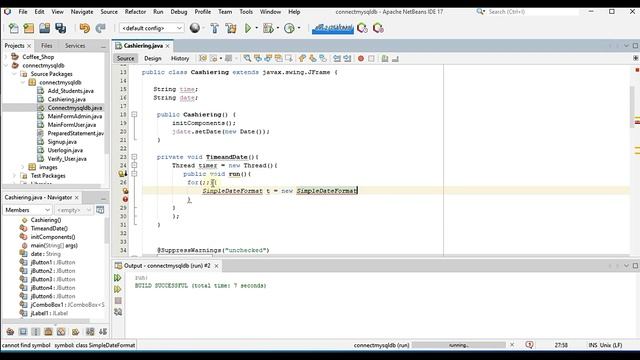Image resolution: width=640 pixels, height=360 pixels.
Task: Open the Navigate menu
Action: point(82,12)
